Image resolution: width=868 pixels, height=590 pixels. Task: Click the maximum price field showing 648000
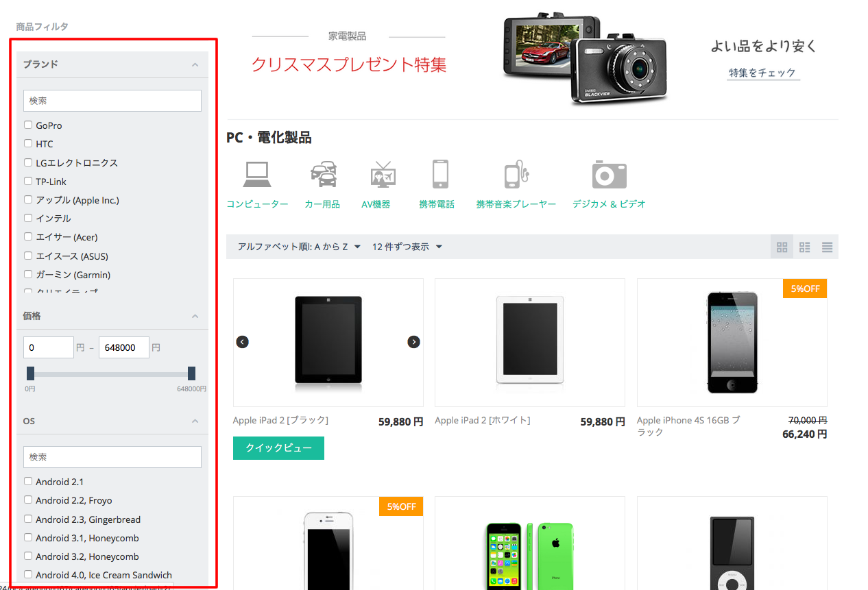[x=124, y=347]
